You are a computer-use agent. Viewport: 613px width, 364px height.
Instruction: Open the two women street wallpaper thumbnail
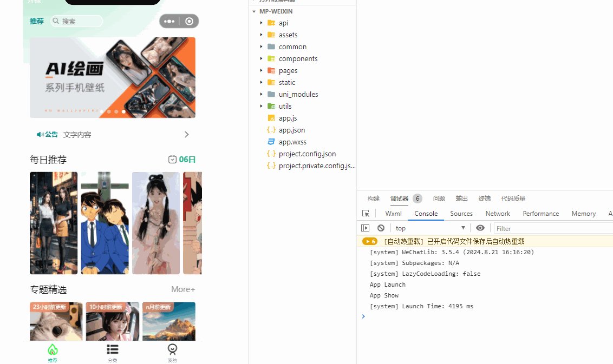tap(54, 223)
